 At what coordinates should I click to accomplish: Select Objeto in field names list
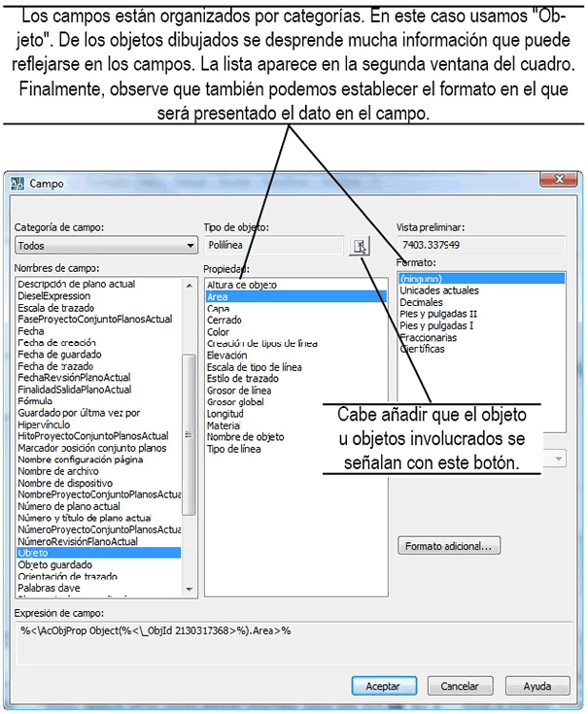coord(98,553)
